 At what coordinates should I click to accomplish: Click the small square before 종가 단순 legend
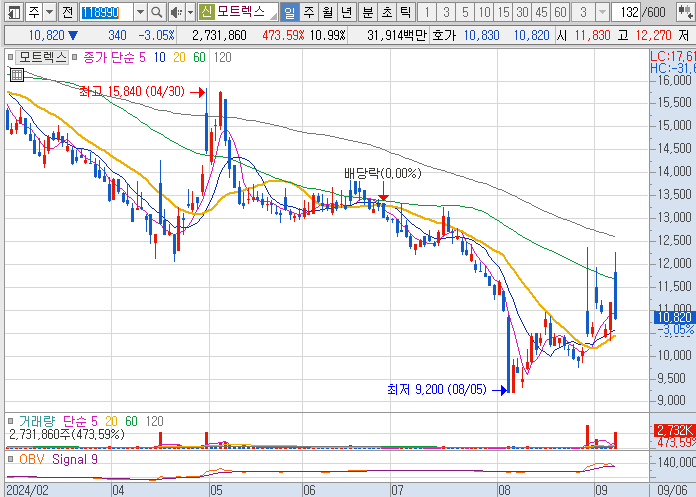(x=75, y=57)
